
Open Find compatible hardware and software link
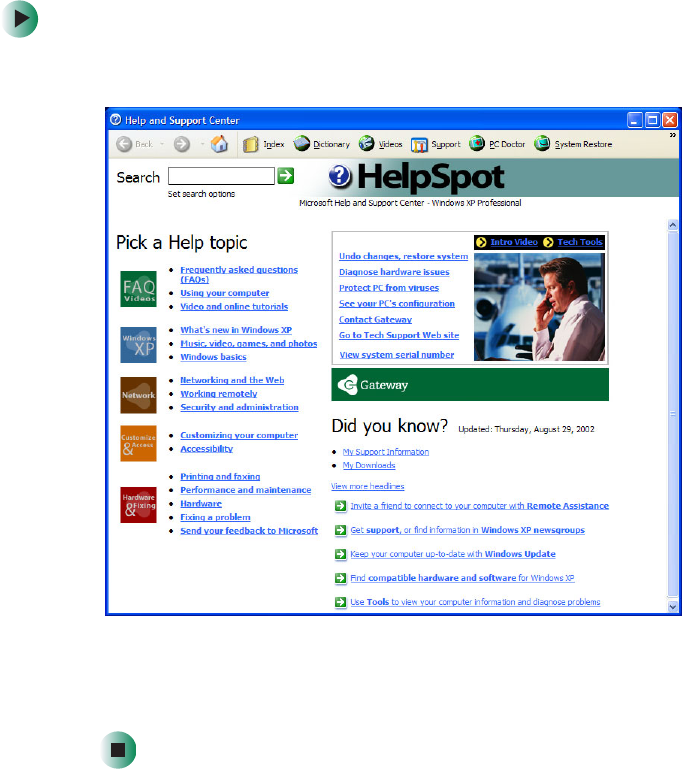[x=462, y=578]
